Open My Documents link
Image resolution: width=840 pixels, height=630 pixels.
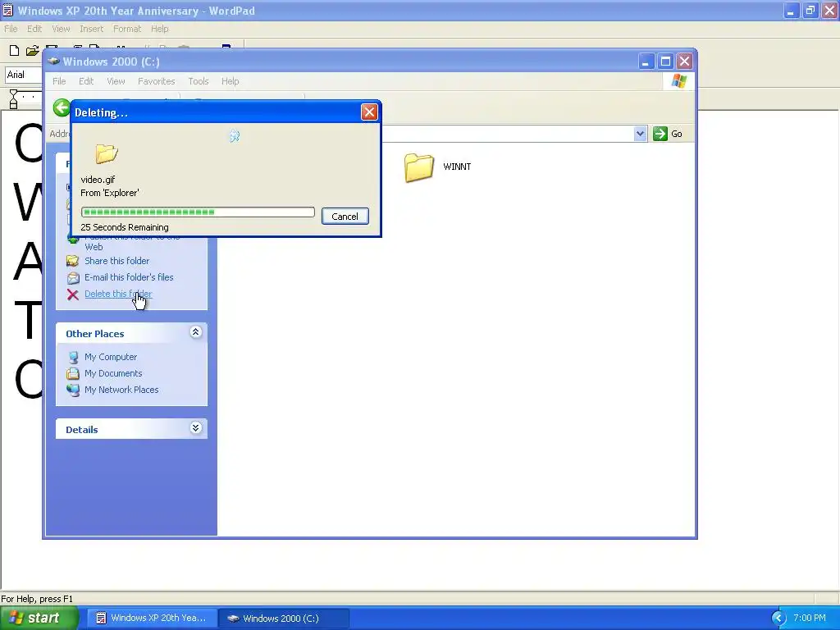[113, 373]
